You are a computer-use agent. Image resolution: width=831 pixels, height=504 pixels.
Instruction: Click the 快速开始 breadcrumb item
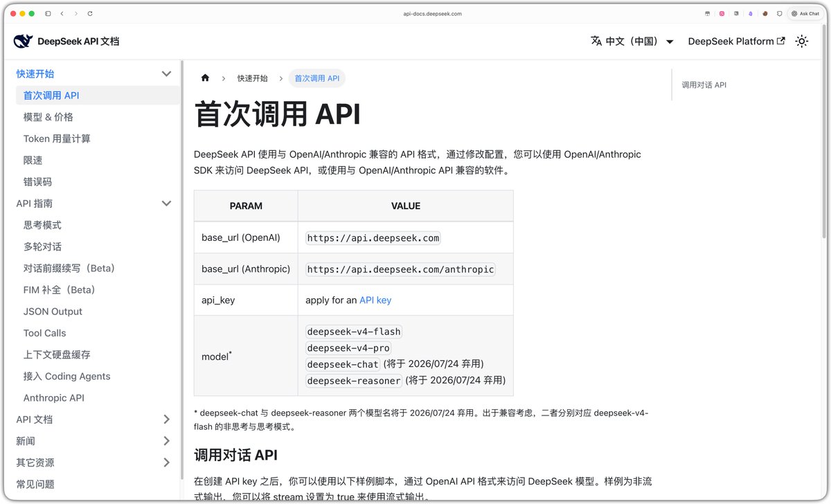[252, 78]
